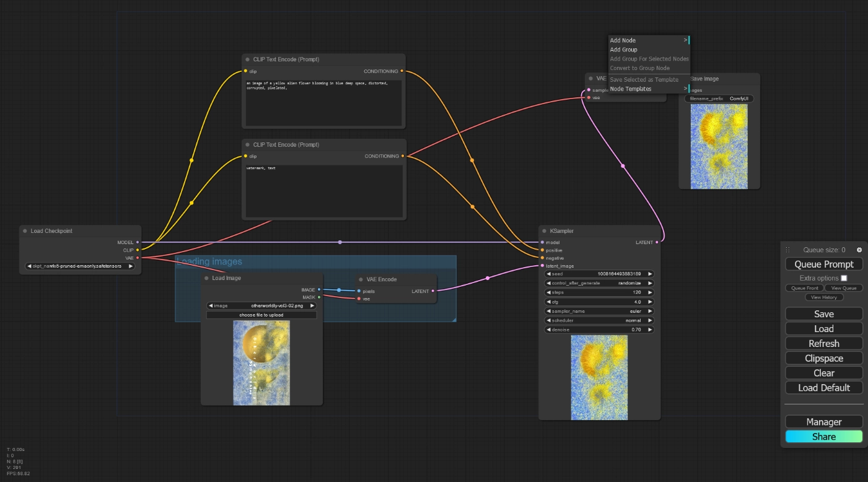The width and height of the screenshot is (868, 482).
Task: Click the Load Image MASK output socket
Action: (319, 297)
